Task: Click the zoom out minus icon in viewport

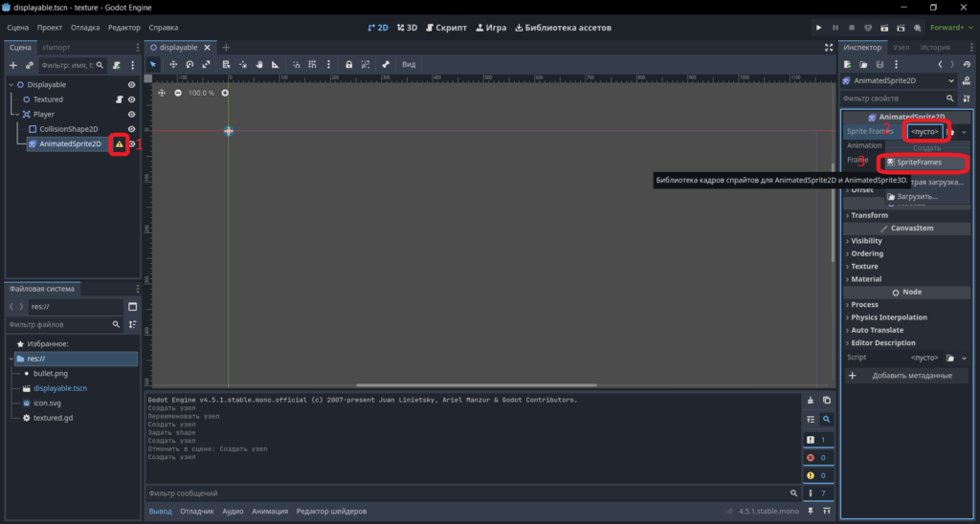Action: [x=178, y=93]
